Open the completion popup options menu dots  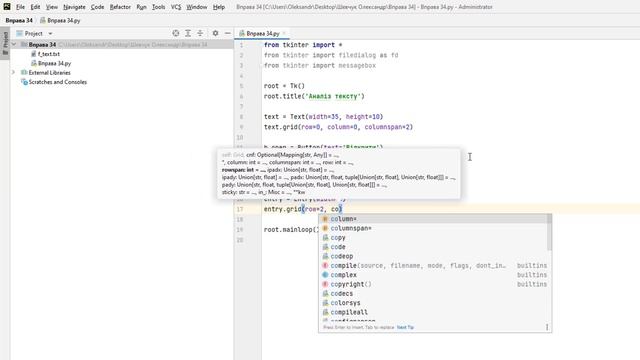[x=547, y=327]
